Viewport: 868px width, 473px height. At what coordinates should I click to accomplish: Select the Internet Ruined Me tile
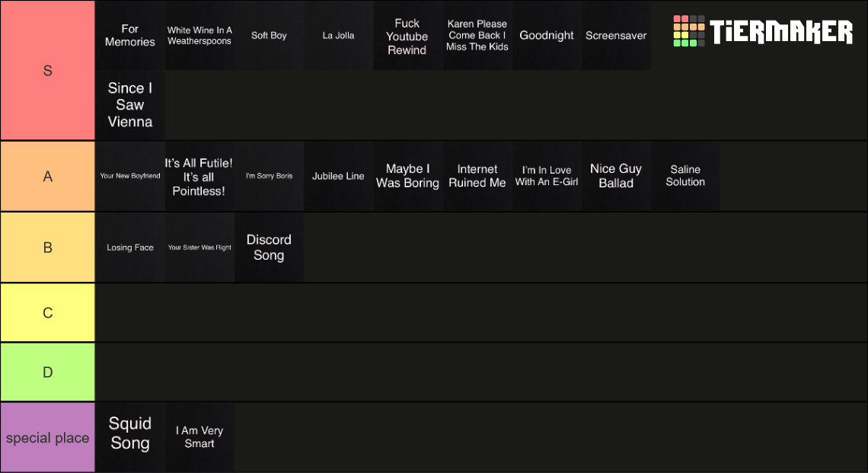(x=477, y=176)
